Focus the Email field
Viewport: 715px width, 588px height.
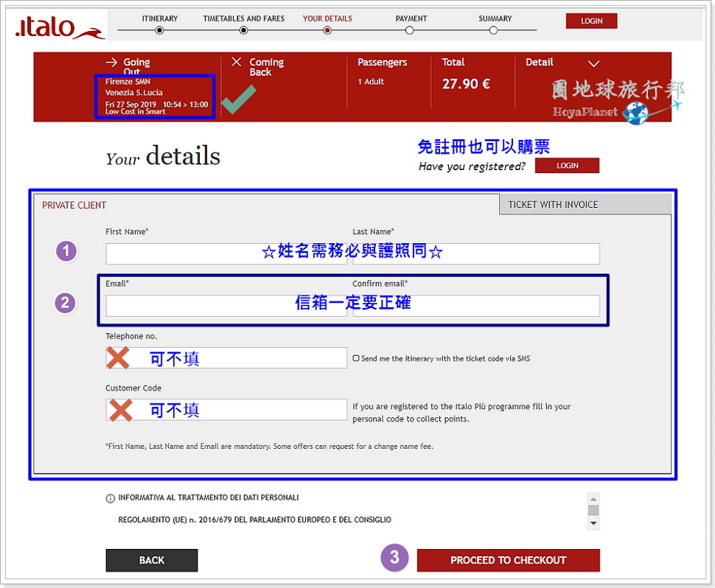226,305
